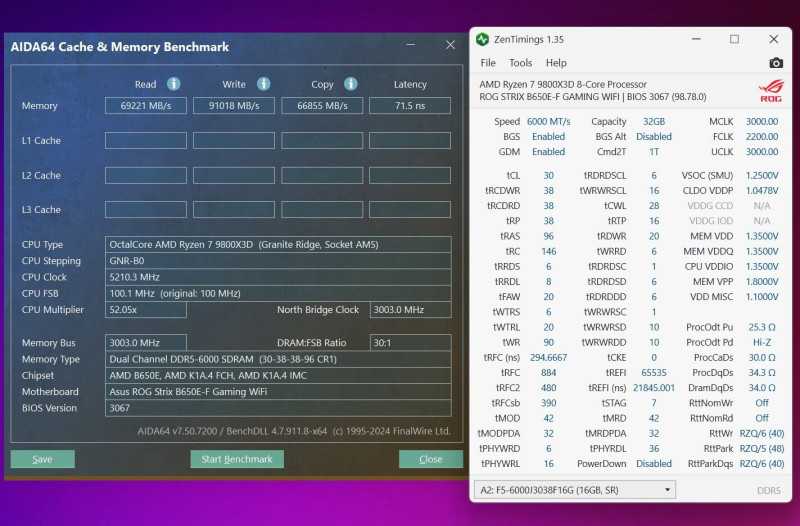
Task: Click the Capacity value 32GB
Action: (x=654, y=121)
